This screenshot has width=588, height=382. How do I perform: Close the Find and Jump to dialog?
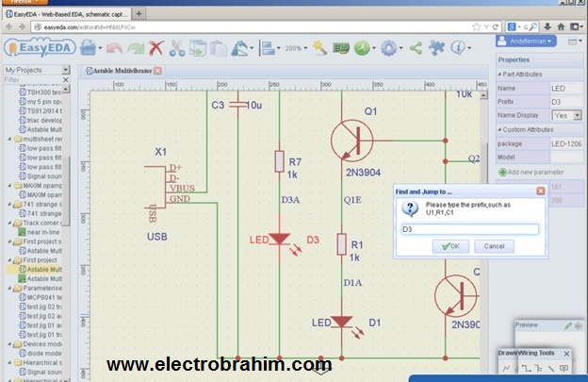click(x=540, y=191)
